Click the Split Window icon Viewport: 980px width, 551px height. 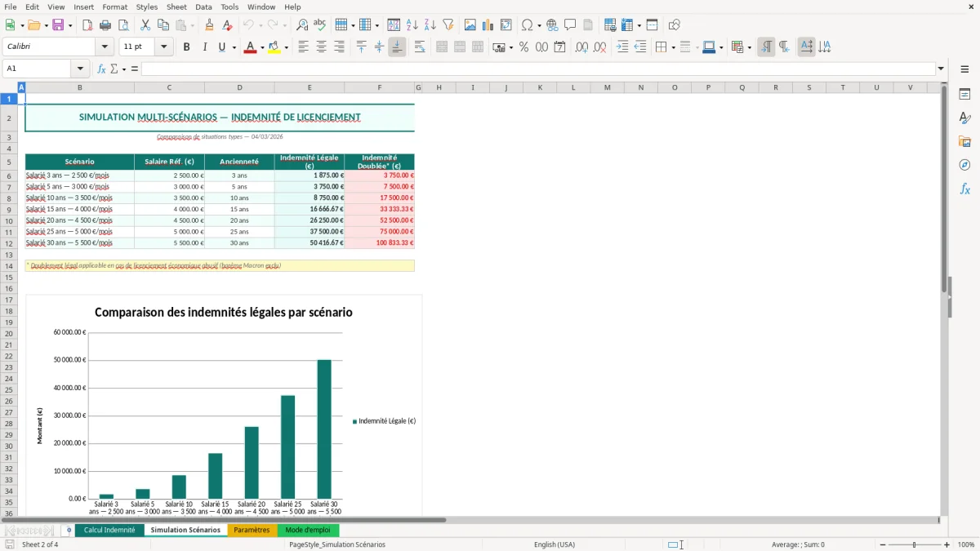pyautogui.click(x=652, y=25)
